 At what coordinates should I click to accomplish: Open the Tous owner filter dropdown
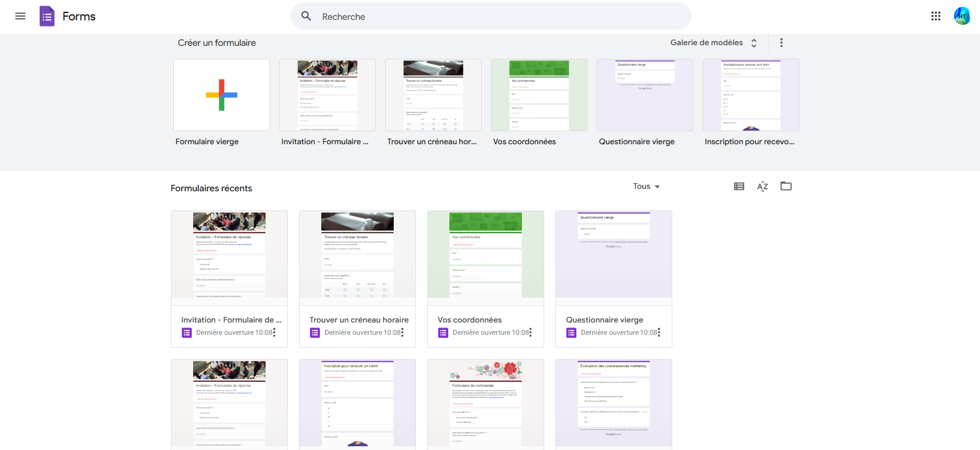pyautogui.click(x=646, y=186)
